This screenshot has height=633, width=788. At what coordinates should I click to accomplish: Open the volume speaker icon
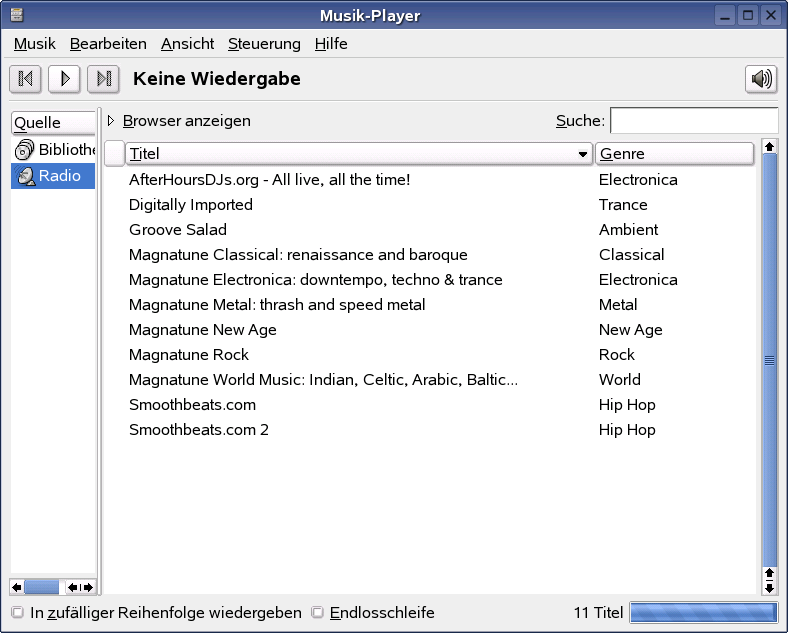pos(761,79)
